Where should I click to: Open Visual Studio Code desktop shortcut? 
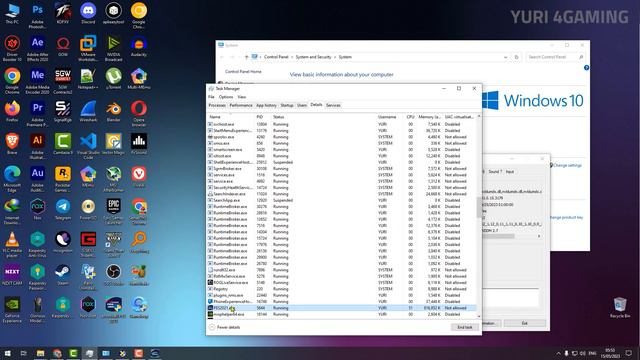(x=88, y=146)
